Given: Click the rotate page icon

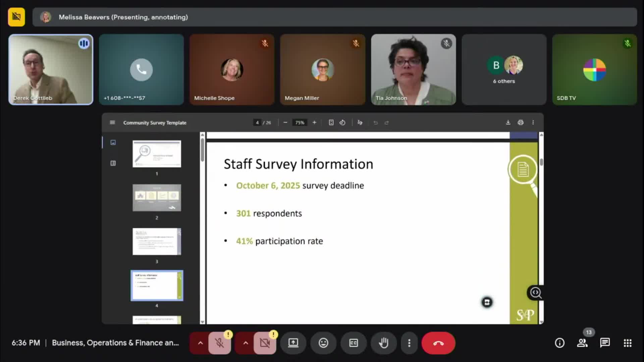Looking at the screenshot, I should click(x=342, y=122).
